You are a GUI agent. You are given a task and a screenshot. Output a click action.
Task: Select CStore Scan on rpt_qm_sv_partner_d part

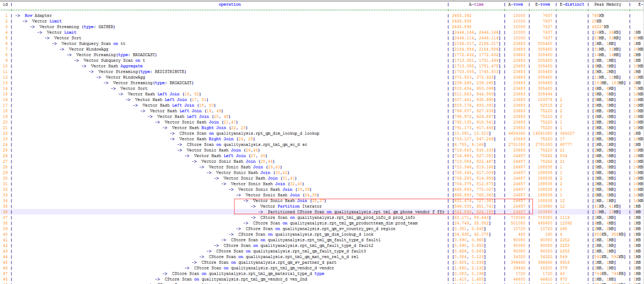[x=264, y=262]
